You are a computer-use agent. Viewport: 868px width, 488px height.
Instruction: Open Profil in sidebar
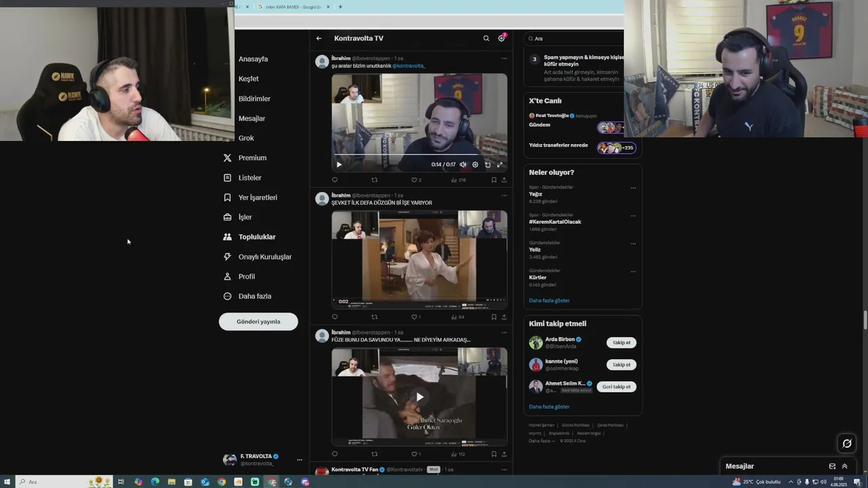239,277
